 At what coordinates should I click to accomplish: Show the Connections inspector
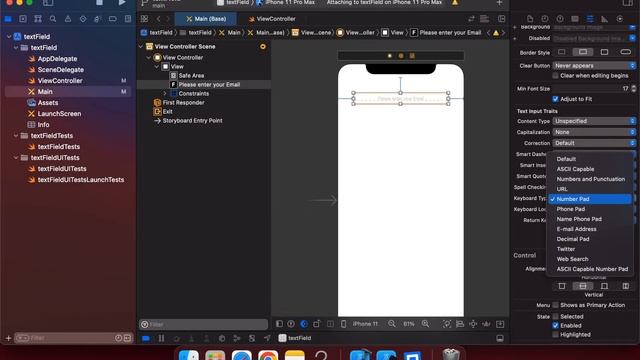tap(620, 19)
